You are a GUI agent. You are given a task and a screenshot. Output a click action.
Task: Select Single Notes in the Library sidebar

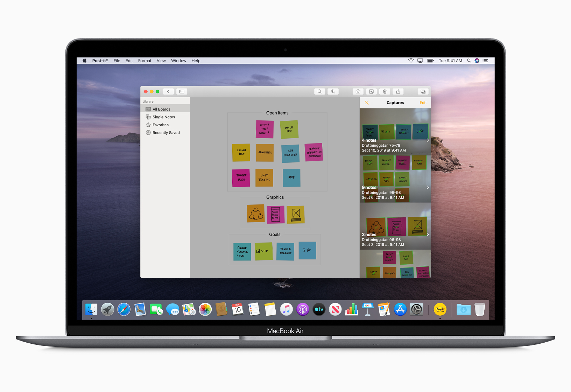pos(163,117)
